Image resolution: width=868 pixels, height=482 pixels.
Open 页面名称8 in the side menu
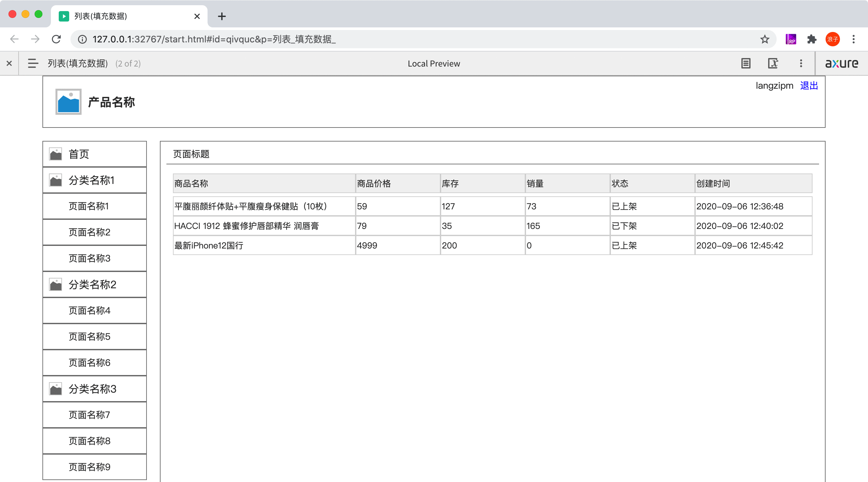click(95, 441)
